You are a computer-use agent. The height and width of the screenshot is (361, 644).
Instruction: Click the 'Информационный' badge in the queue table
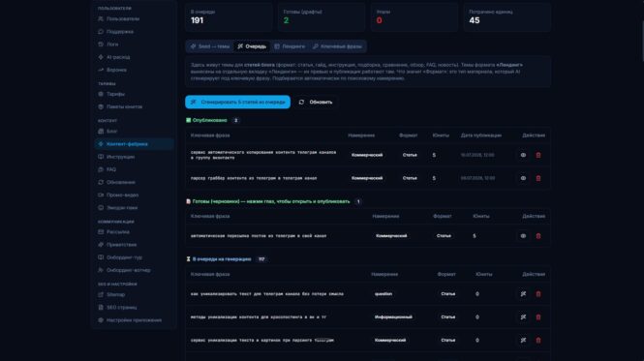393,317
